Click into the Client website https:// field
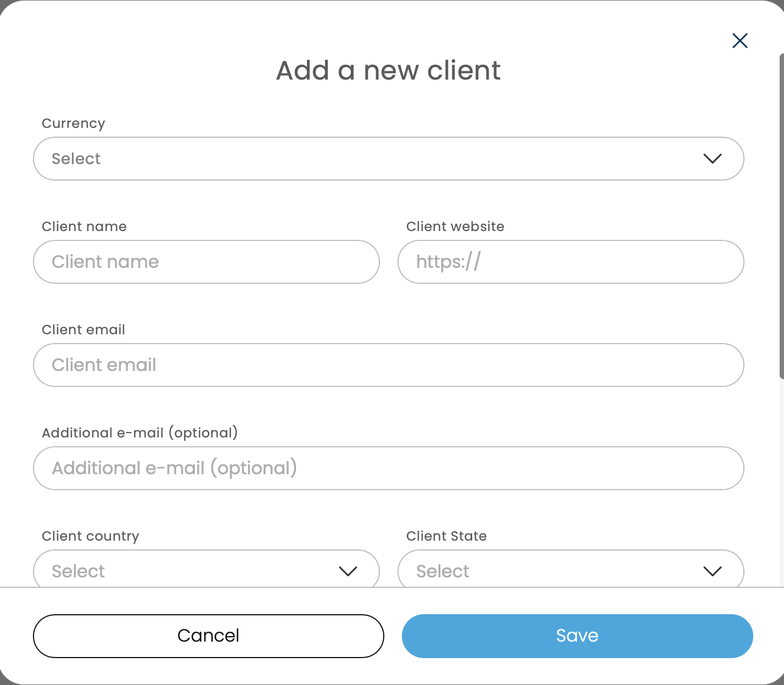The image size is (784, 685). 570,262
